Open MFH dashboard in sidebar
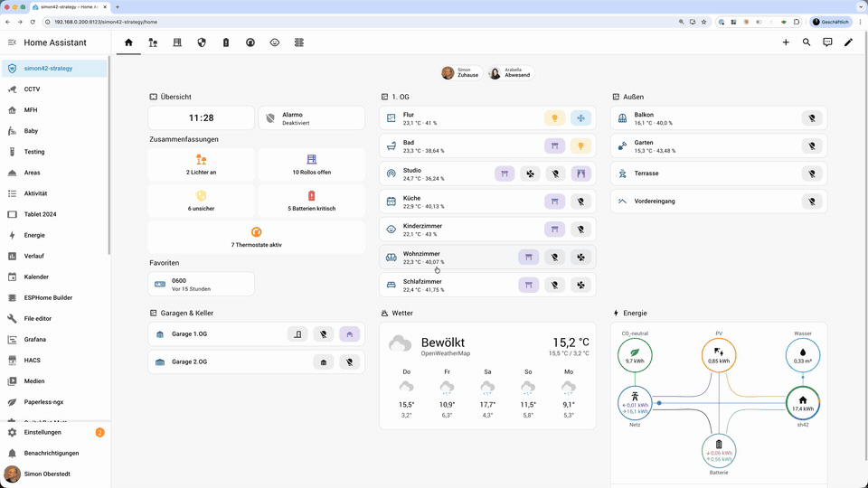The image size is (868, 488). (x=54, y=110)
